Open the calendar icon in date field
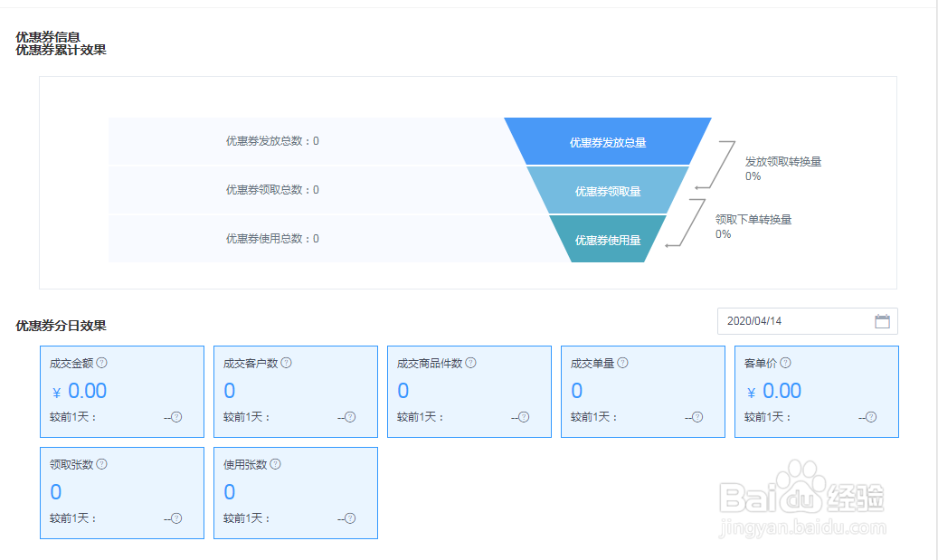Screen dimensions: 938x560 882,321
